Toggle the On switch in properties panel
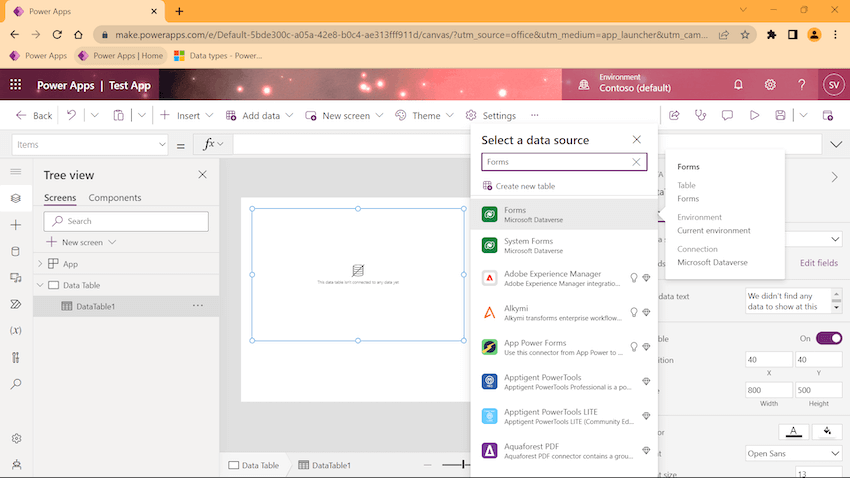Viewport: 850px width, 478px height. pyautogui.click(x=829, y=338)
